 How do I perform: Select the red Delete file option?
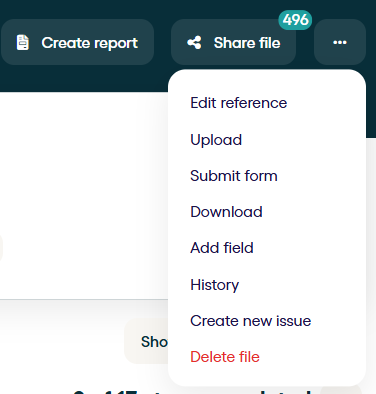pyautogui.click(x=225, y=357)
